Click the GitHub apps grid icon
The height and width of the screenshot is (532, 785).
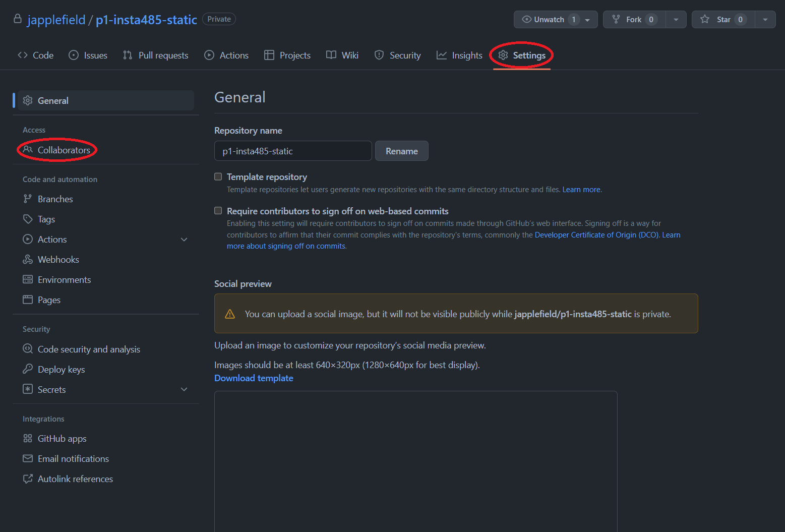tap(28, 438)
